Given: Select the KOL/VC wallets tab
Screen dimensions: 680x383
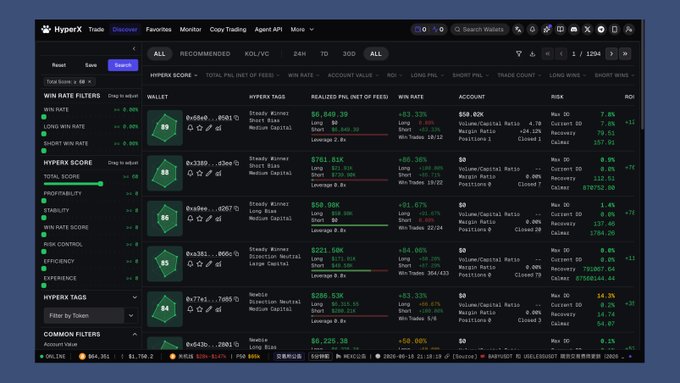Looking at the screenshot, I should [x=257, y=54].
